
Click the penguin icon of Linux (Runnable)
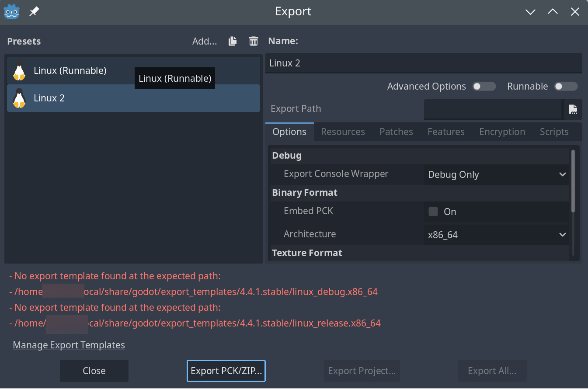coord(19,71)
